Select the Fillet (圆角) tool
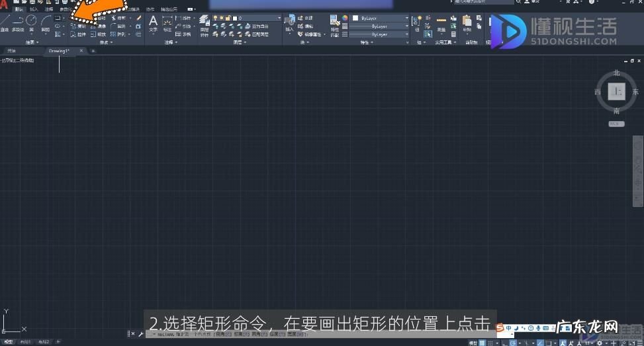The image size is (644, 346). 119,26
